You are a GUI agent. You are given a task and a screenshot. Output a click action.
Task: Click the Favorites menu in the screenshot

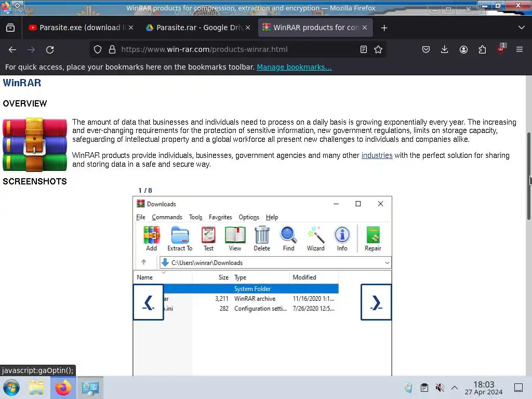click(x=220, y=217)
